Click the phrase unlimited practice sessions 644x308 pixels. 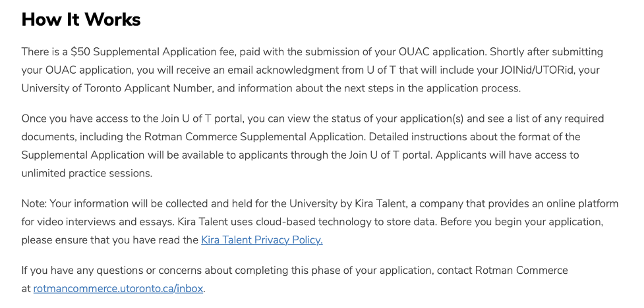click(x=86, y=174)
